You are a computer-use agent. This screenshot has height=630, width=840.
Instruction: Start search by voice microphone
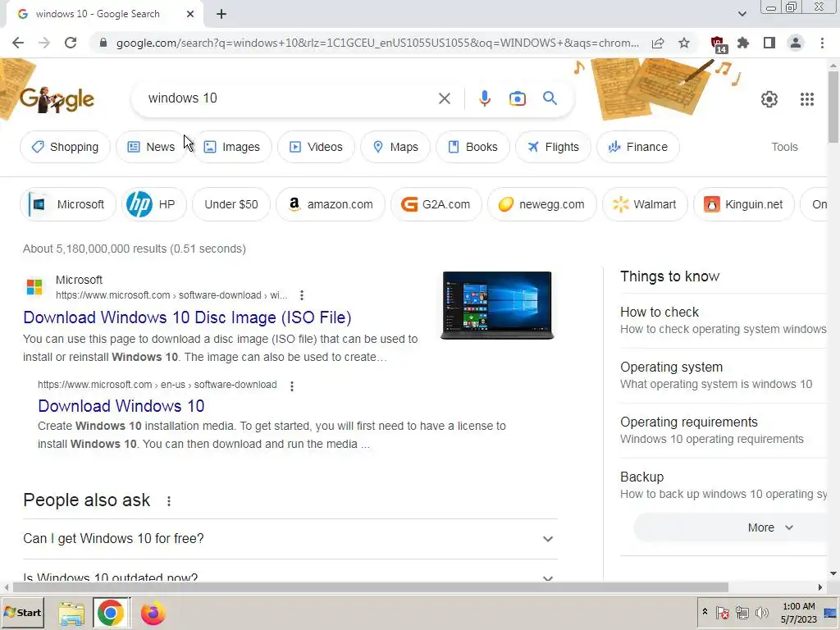484,98
